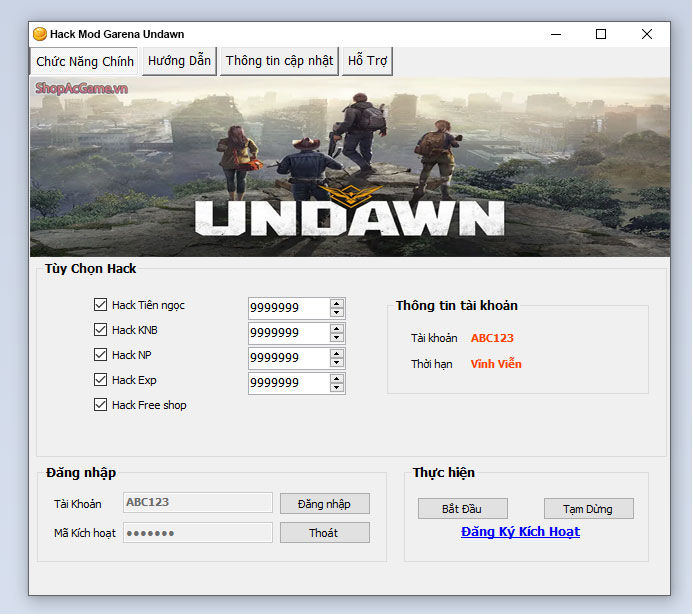
Task: Decrease the Hack KNB value with down arrow
Action: pyautogui.click(x=337, y=338)
